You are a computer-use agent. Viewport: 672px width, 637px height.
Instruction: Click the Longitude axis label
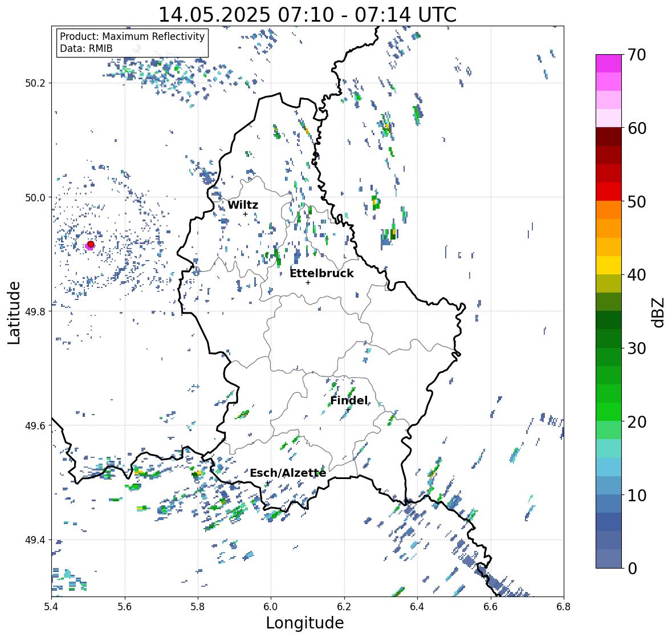coord(305,623)
